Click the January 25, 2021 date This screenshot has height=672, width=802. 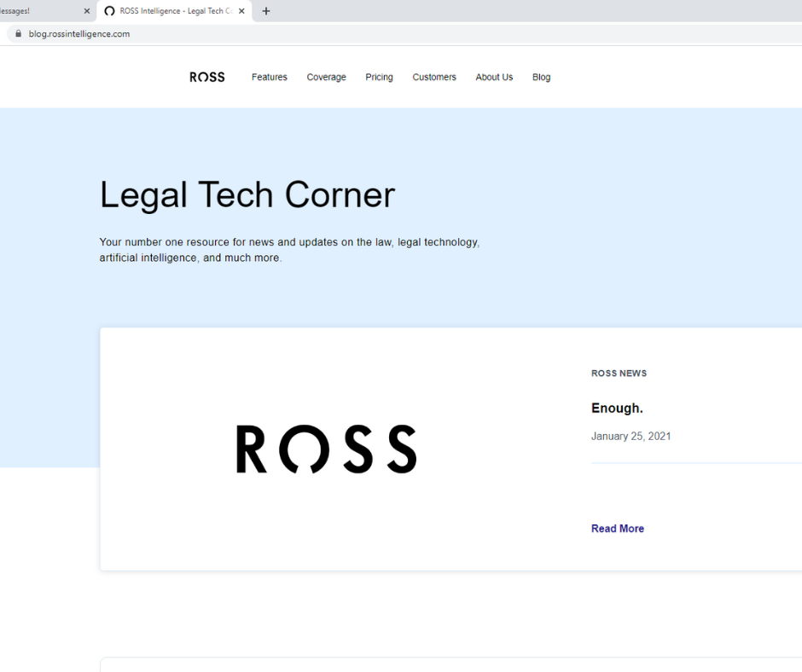pyautogui.click(x=631, y=437)
